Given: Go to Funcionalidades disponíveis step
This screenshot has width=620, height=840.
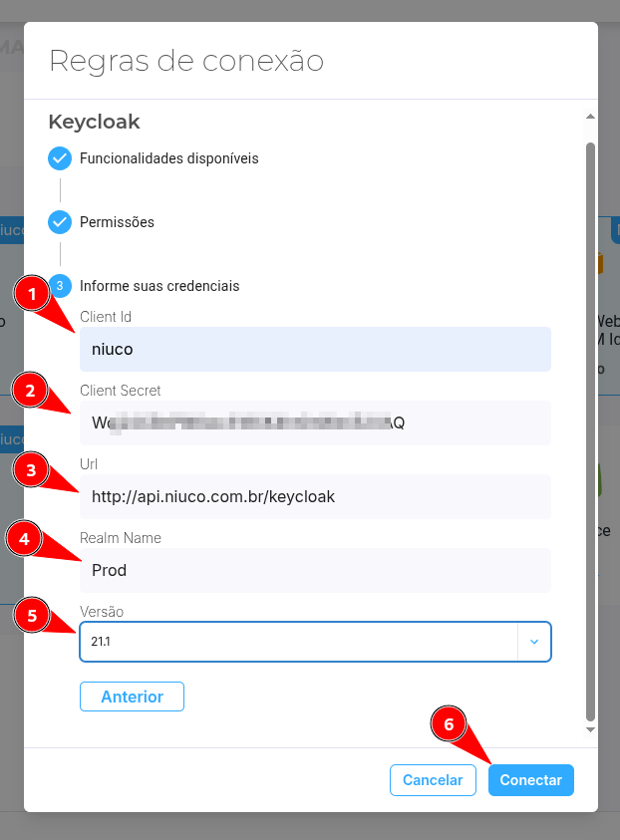Looking at the screenshot, I should [x=168, y=158].
